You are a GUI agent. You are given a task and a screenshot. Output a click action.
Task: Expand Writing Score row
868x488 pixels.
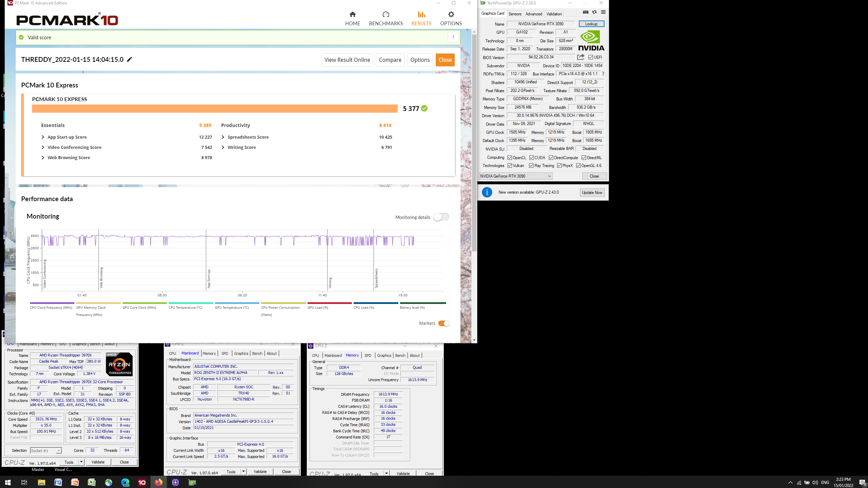(x=223, y=147)
